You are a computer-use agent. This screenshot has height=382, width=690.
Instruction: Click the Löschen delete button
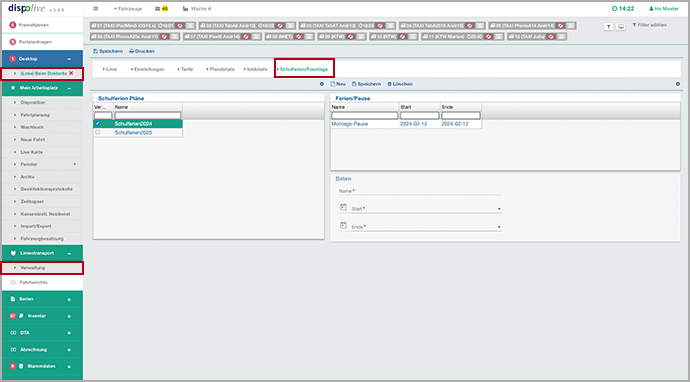(x=400, y=84)
